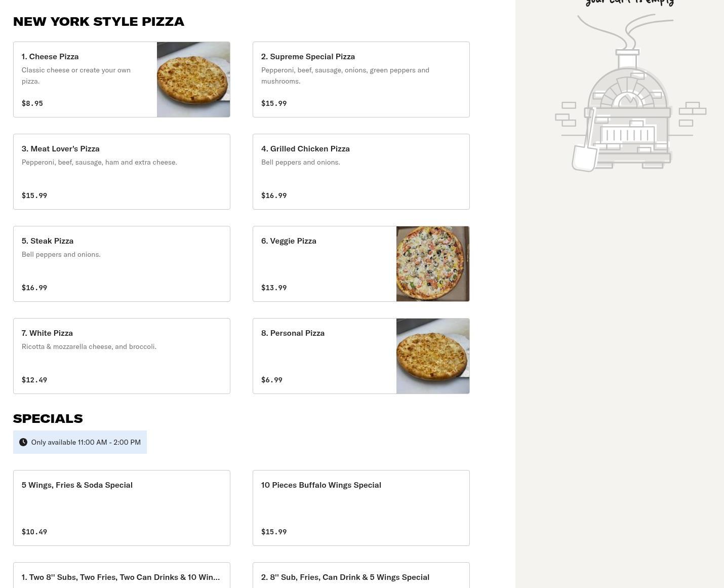Screen dimensions: 724x588
Task: Click the New York Style Pizza heading
Action: 99,21
